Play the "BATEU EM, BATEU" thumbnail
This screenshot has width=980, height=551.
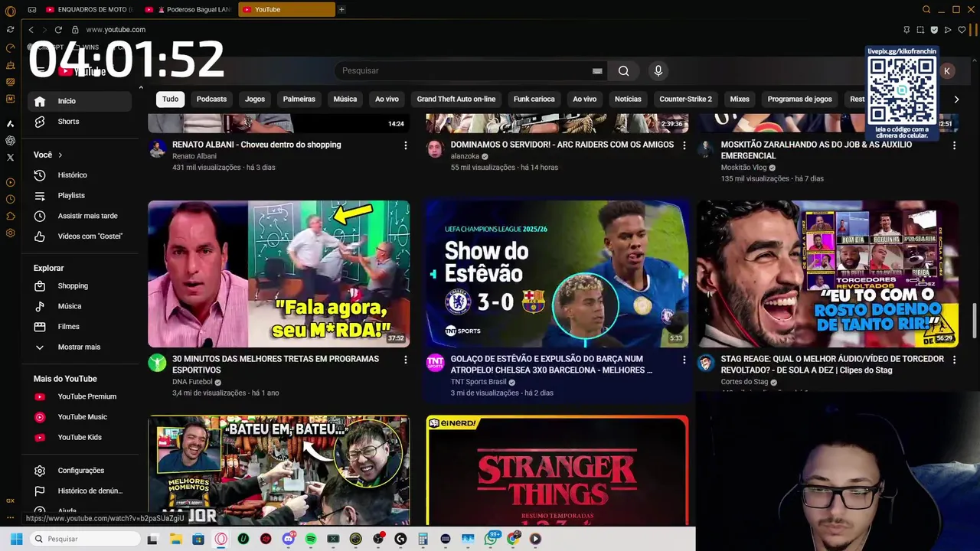[x=279, y=470]
